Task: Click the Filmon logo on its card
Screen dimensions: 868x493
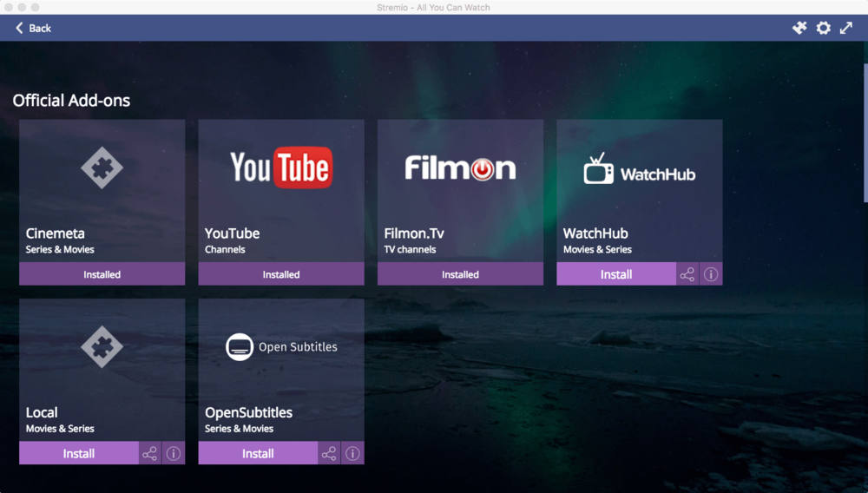Action: pos(460,168)
